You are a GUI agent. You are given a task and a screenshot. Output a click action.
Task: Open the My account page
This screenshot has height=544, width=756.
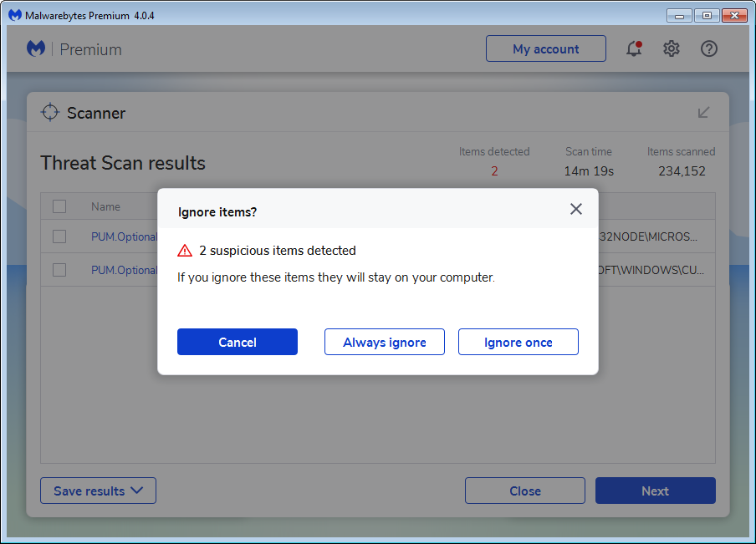[x=546, y=49]
